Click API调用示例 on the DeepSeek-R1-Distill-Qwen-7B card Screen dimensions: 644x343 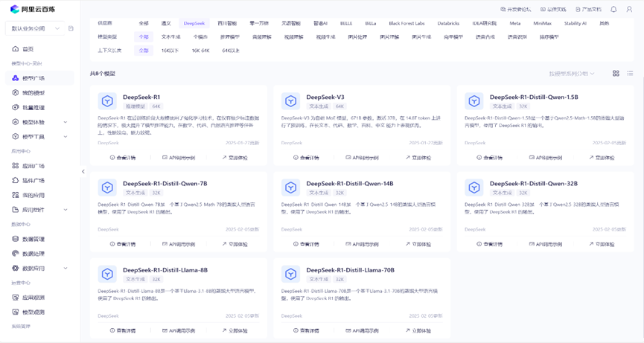point(179,244)
